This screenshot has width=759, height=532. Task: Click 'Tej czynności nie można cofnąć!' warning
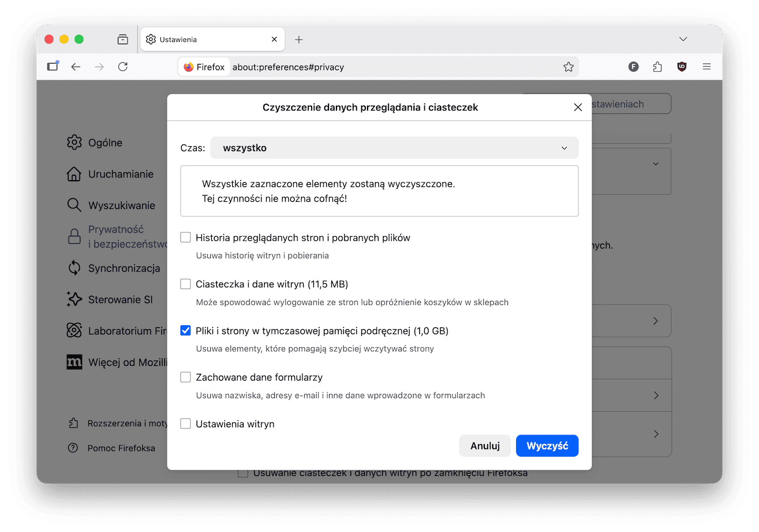275,198
